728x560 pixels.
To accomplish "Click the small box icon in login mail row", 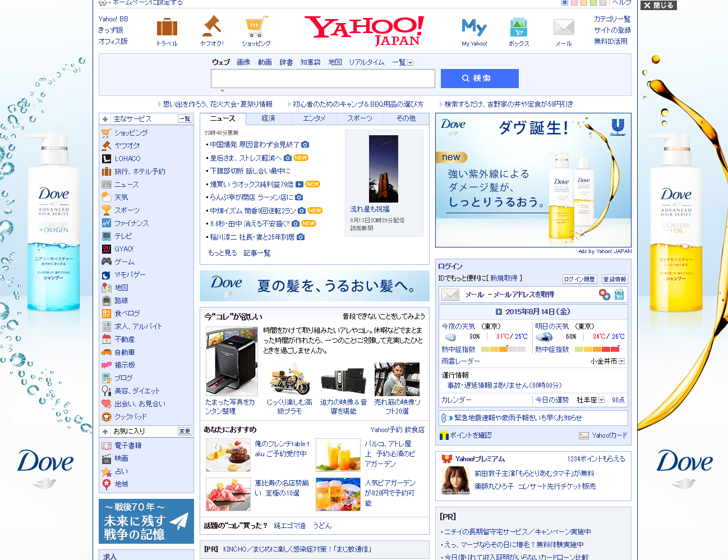I will [619, 295].
